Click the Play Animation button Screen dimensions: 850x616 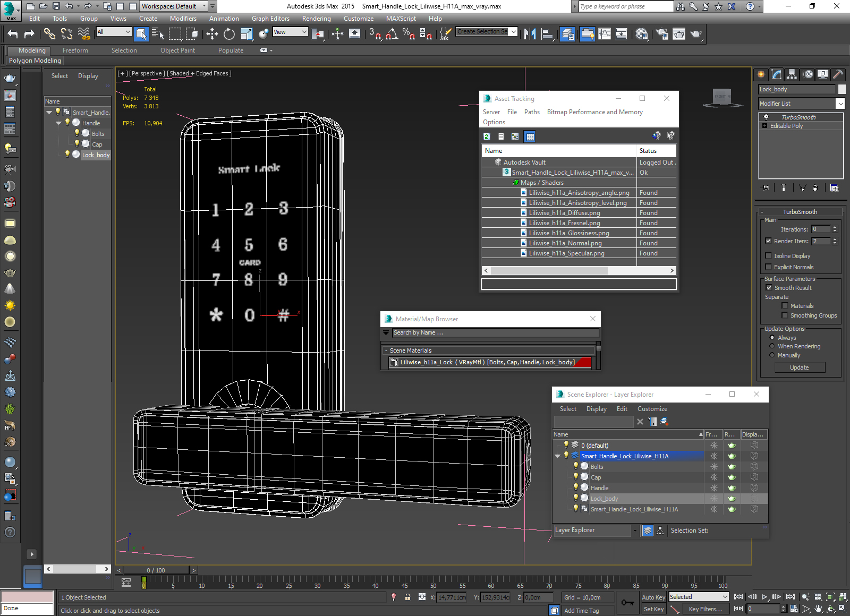[x=764, y=597]
